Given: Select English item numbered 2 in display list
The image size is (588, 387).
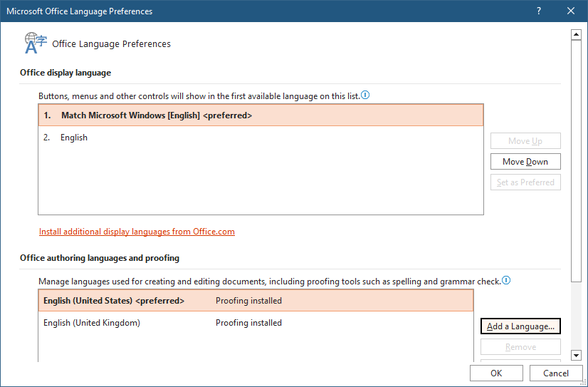Looking at the screenshot, I should [x=261, y=138].
